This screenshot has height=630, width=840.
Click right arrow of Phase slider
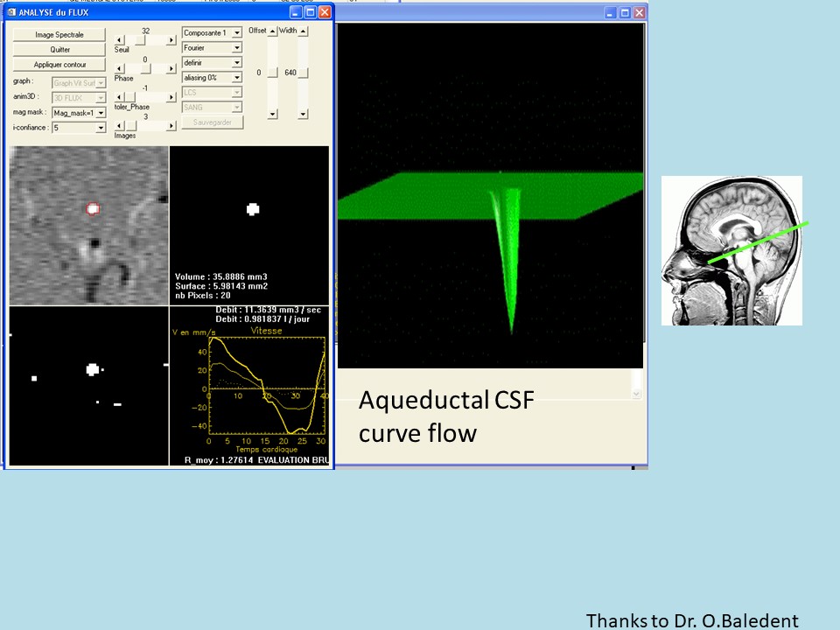click(x=171, y=68)
